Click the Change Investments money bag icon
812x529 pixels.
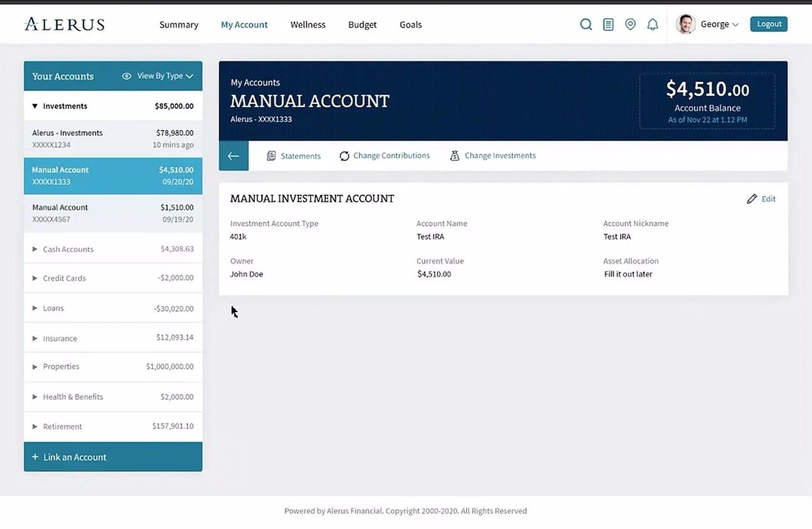click(x=455, y=156)
